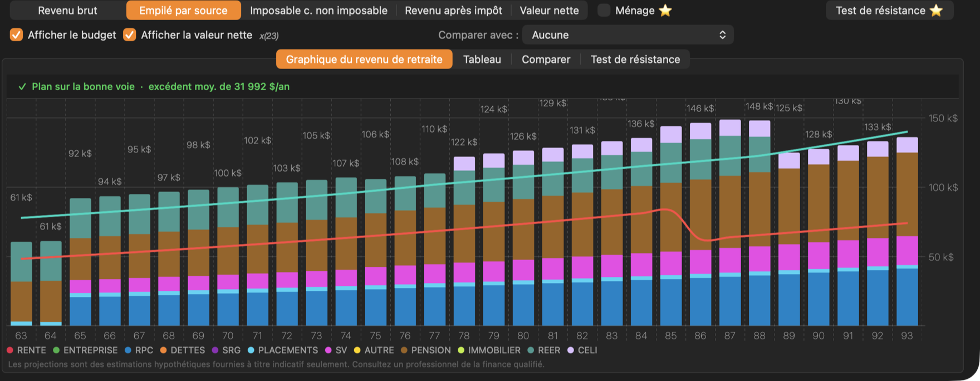
Task: Click the 150 k$ axis label
Action: (x=943, y=118)
